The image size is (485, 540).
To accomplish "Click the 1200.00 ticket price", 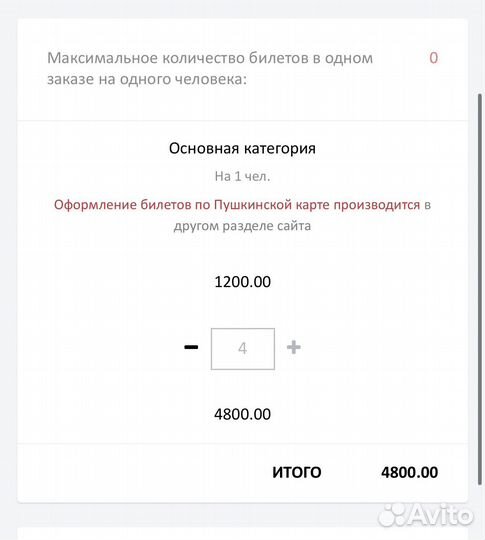I will (242, 282).
